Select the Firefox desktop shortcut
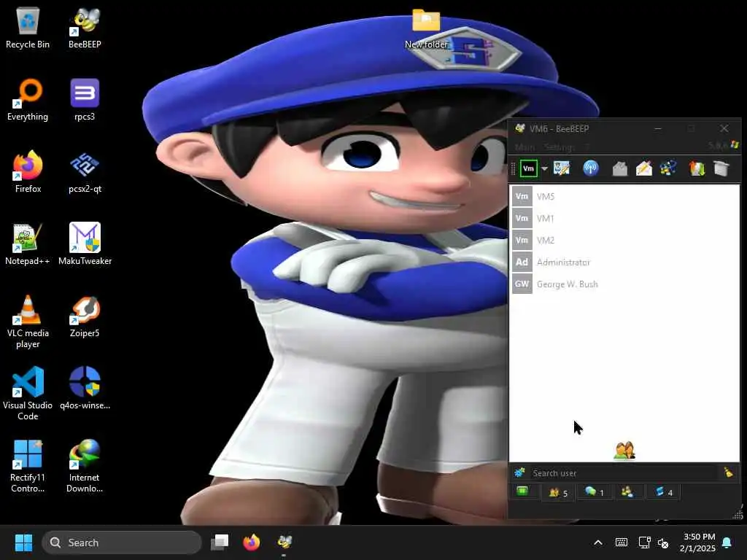 28,172
